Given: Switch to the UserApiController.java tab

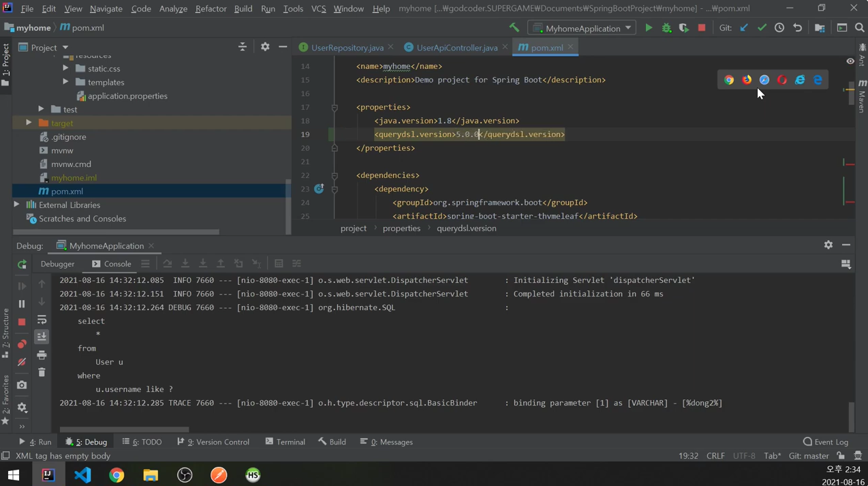Looking at the screenshot, I should (456, 48).
